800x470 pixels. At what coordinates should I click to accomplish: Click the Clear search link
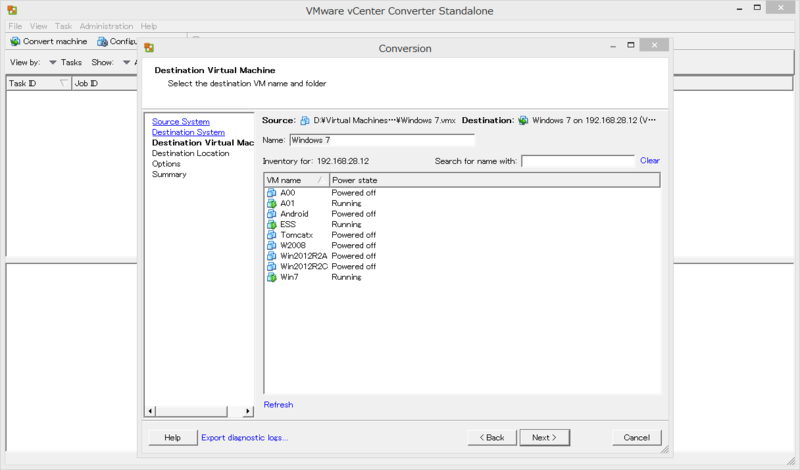point(650,160)
